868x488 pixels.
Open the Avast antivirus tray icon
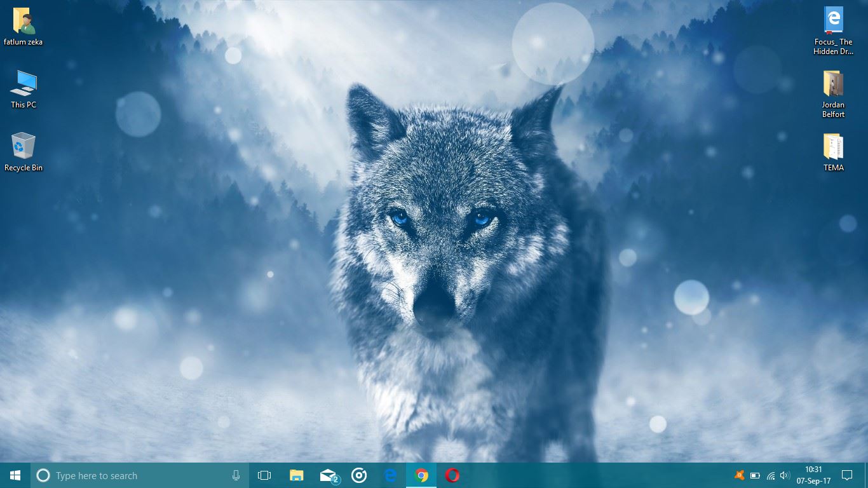739,475
